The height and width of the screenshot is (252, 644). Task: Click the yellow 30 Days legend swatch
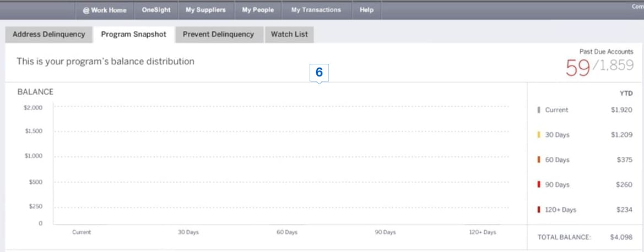[539, 135]
